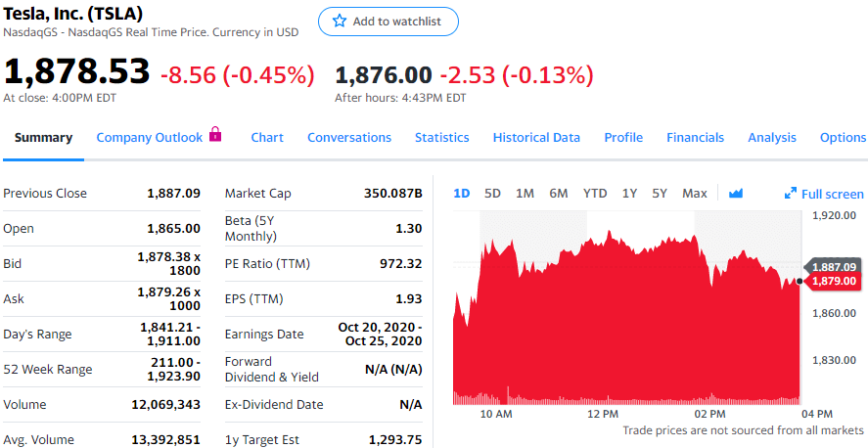Switch chart to the YTD range
Image resolution: width=868 pixels, height=448 pixels.
(x=595, y=194)
